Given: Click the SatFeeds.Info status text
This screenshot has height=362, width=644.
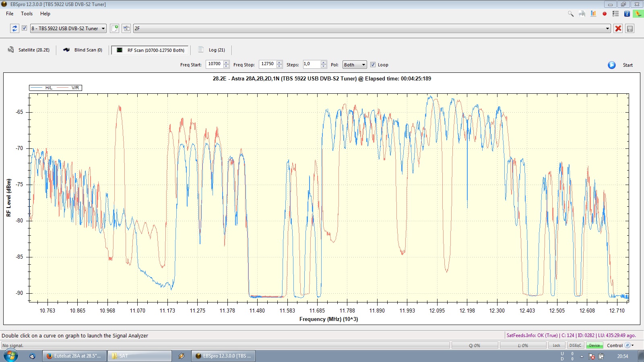Looking at the screenshot, I should (572, 335).
